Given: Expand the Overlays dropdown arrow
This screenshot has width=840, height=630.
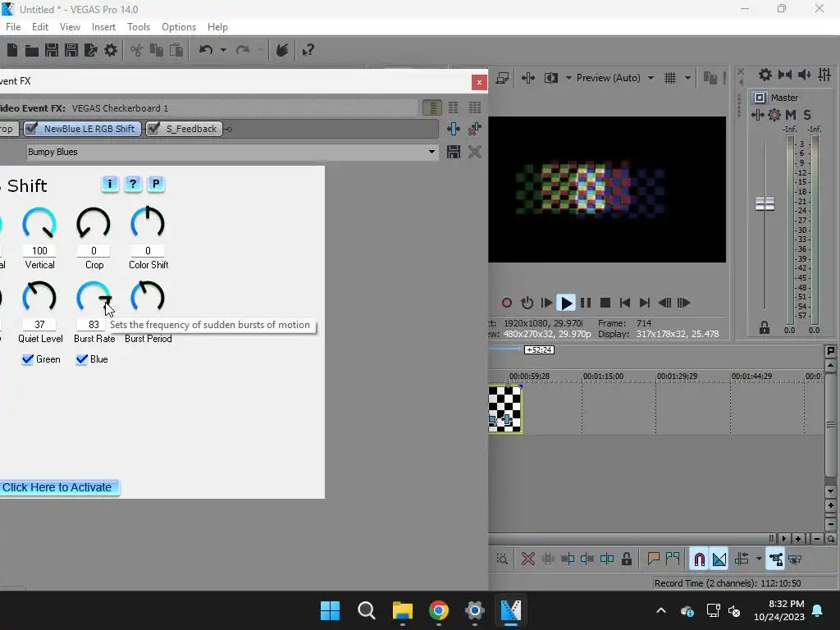Looking at the screenshot, I should 687,78.
